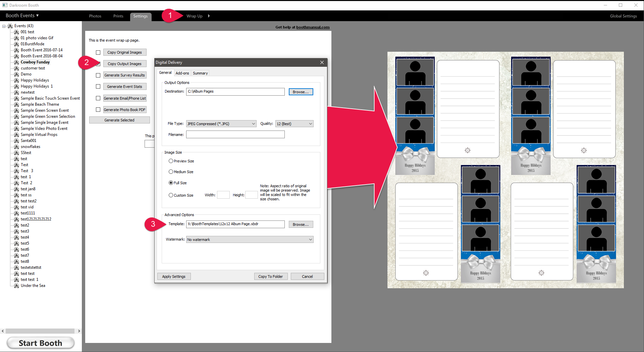Click the icon beside '01BurstMode'

coord(16,44)
